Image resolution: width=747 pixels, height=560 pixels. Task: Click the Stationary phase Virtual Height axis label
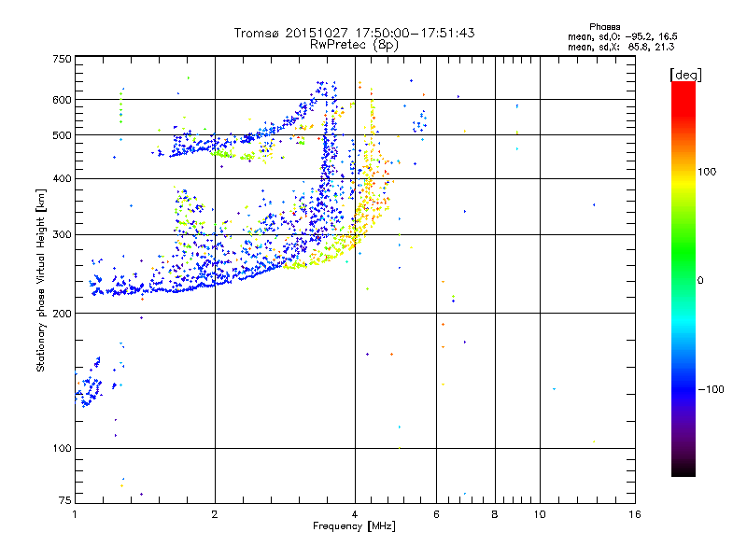click(x=41, y=281)
